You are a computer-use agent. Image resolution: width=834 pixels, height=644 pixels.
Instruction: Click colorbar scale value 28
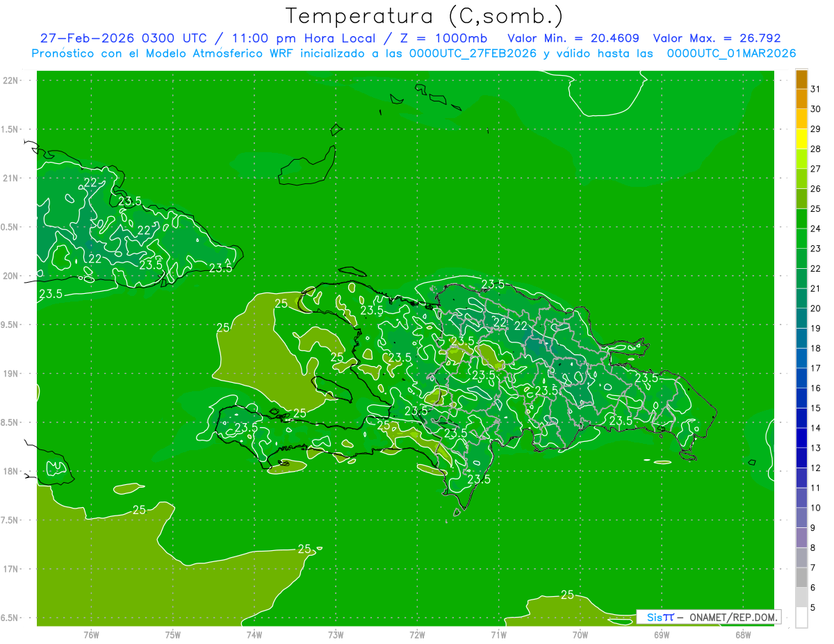coord(816,149)
